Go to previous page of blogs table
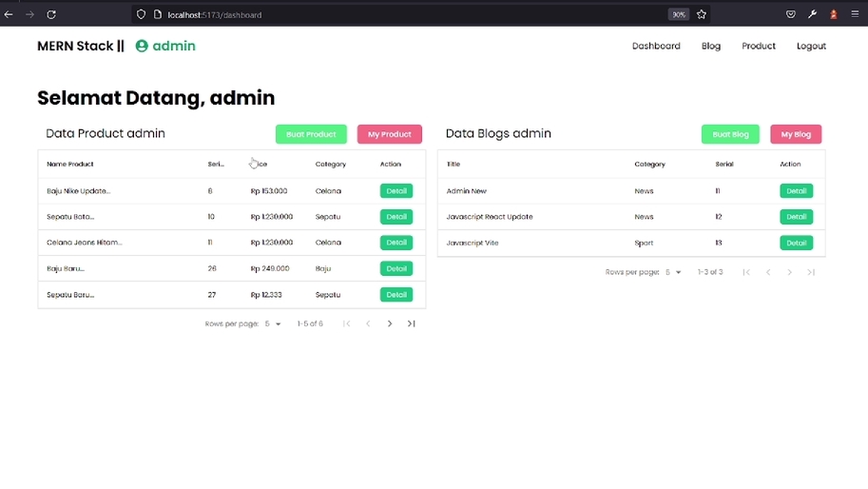Screen dimensions: 868x489 pyautogui.click(x=768, y=272)
